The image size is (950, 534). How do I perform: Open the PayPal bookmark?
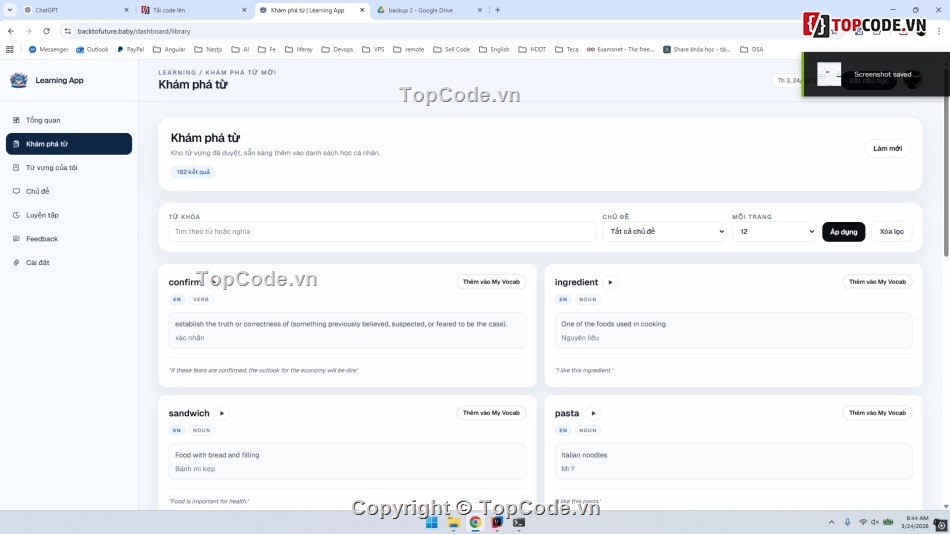coord(130,50)
